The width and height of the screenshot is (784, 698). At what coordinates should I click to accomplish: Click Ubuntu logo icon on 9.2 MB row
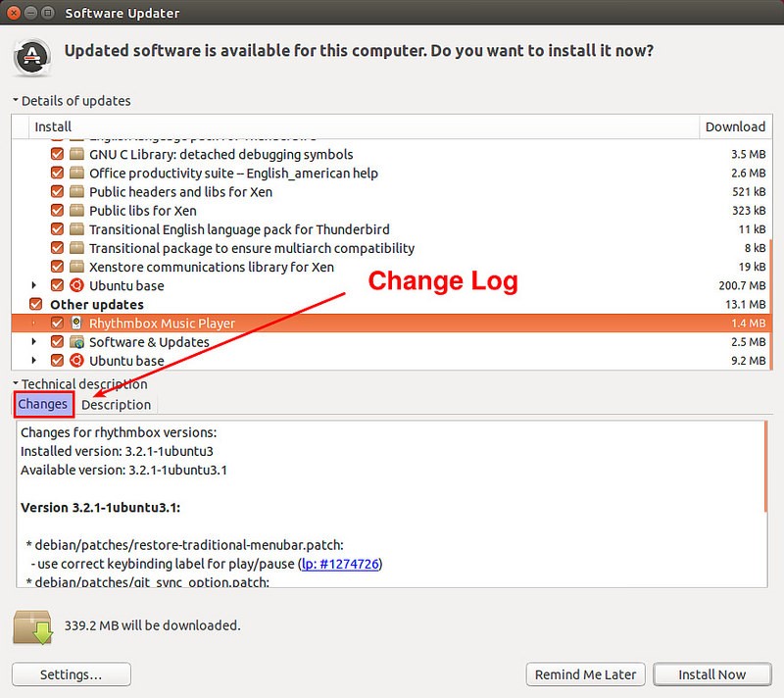(x=76, y=361)
